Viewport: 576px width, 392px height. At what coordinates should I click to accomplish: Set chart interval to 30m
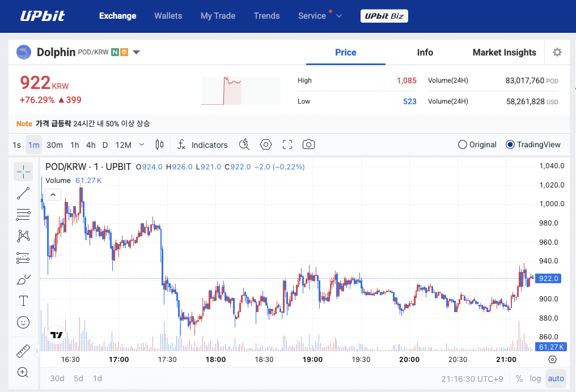click(x=54, y=144)
